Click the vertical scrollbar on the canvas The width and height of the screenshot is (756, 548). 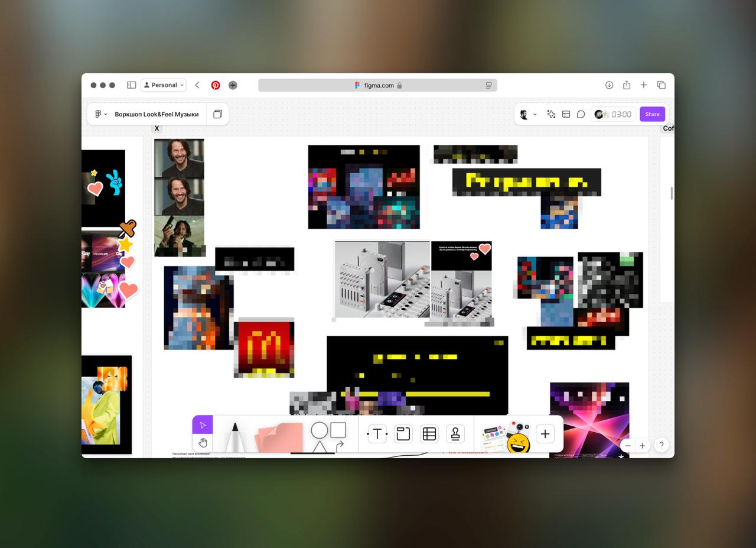pos(672,193)
